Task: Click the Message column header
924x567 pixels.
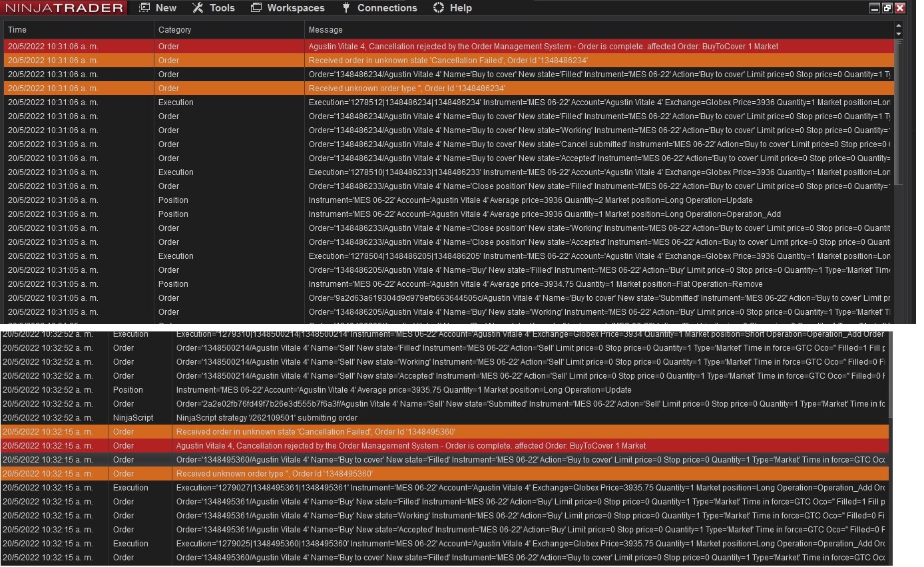Action: coord(599,30)
